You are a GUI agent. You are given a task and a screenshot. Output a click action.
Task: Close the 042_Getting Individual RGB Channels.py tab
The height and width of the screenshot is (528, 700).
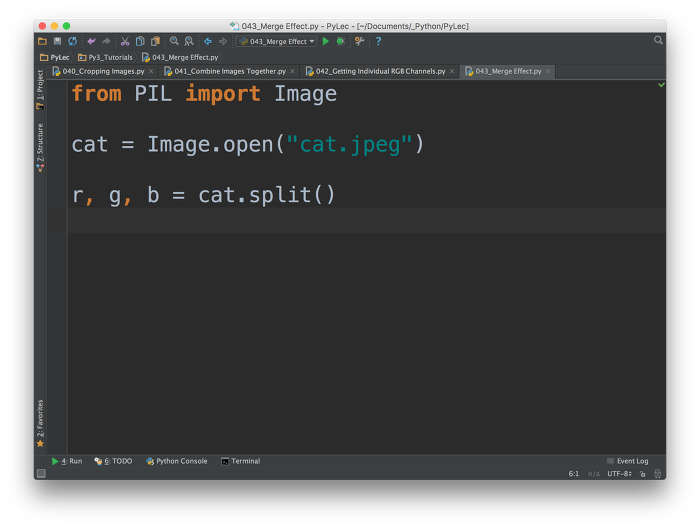pos(452,71)
